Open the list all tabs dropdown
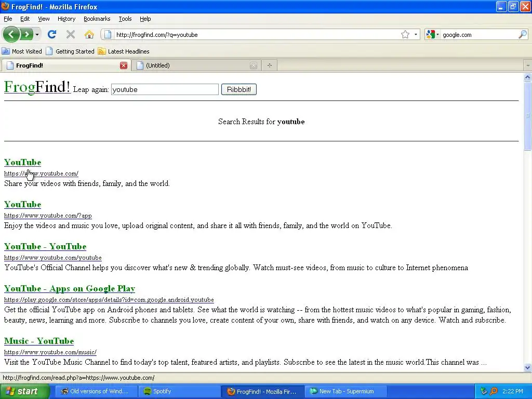The height and width of the screenshot is (399, 532). point(528,65)
